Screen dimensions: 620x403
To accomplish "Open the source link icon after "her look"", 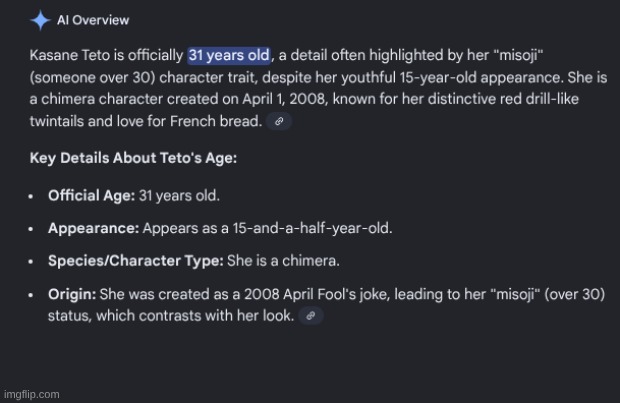I will (312, 316).
